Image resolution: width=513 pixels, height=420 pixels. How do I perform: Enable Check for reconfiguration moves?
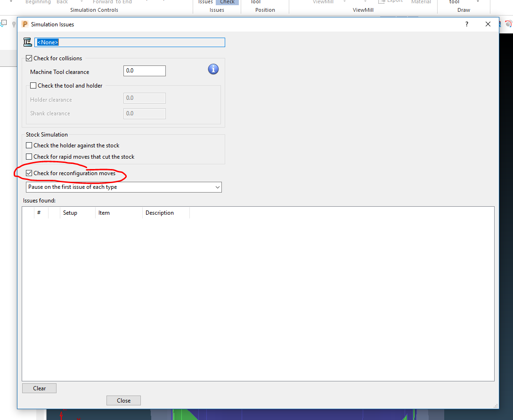29,173
